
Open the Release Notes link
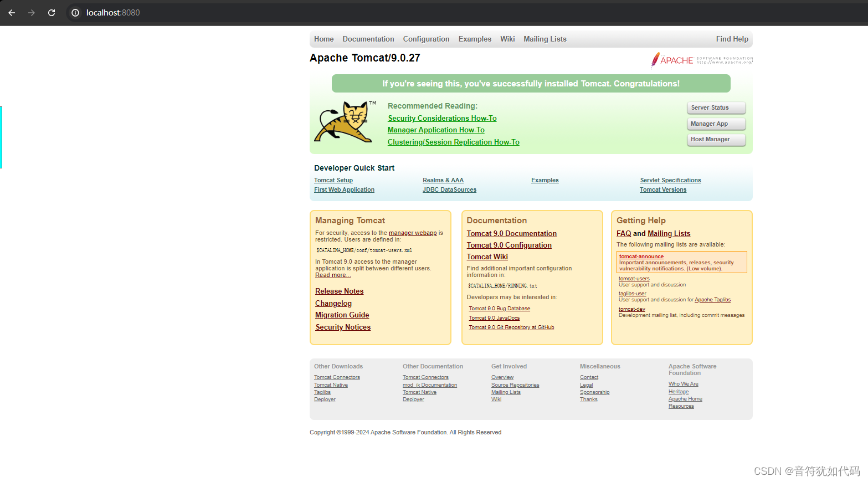[x=340, y=291]
